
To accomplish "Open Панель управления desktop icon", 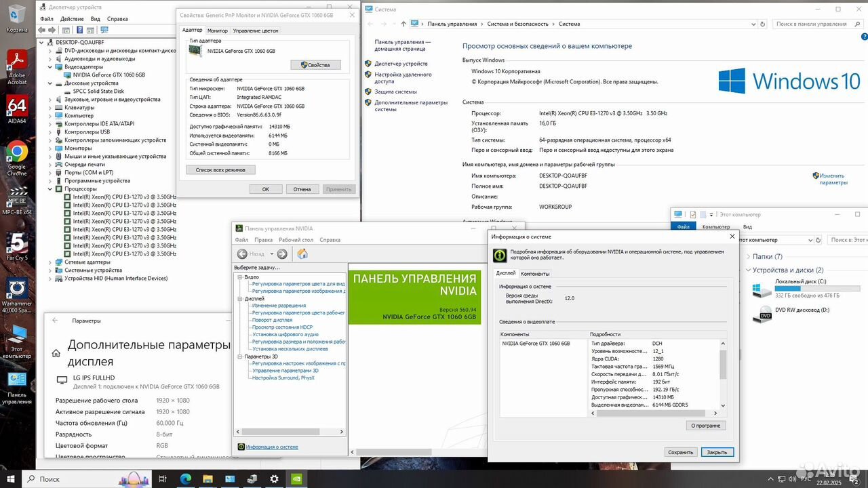I will [17, 388].
